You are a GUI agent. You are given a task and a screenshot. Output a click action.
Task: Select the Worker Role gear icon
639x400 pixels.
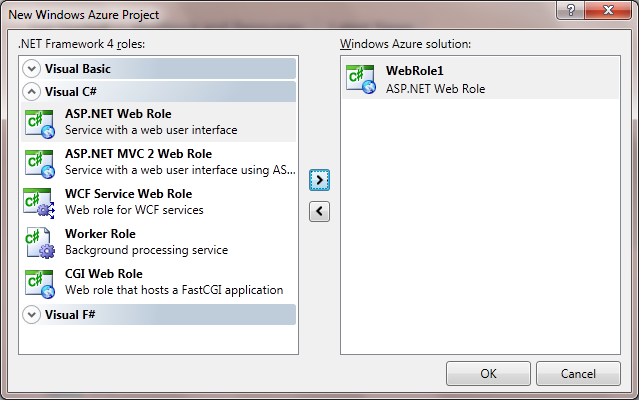point(39,242)
